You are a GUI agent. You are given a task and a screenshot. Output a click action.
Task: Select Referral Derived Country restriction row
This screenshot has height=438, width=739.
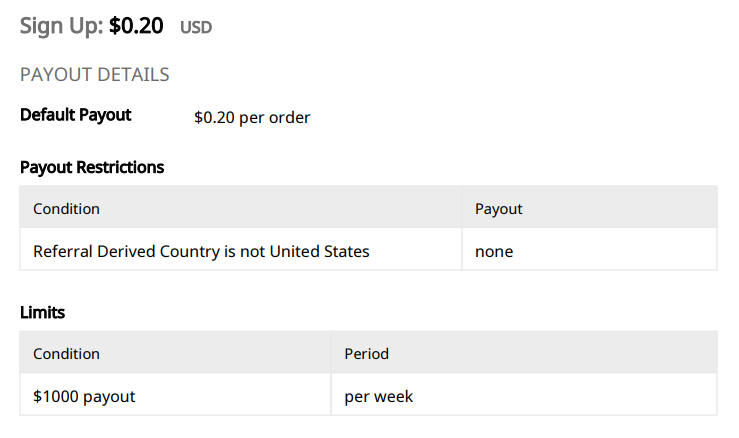tap(368, 249)
